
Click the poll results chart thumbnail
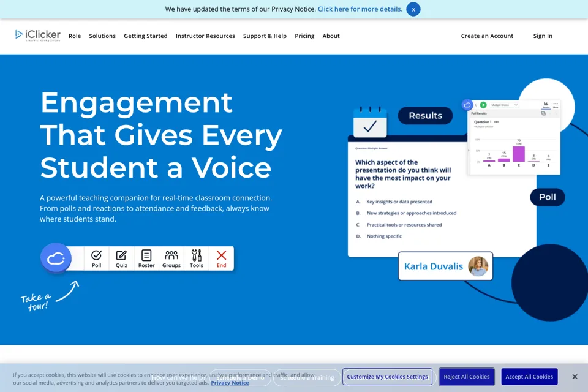(x=514, y=137)
